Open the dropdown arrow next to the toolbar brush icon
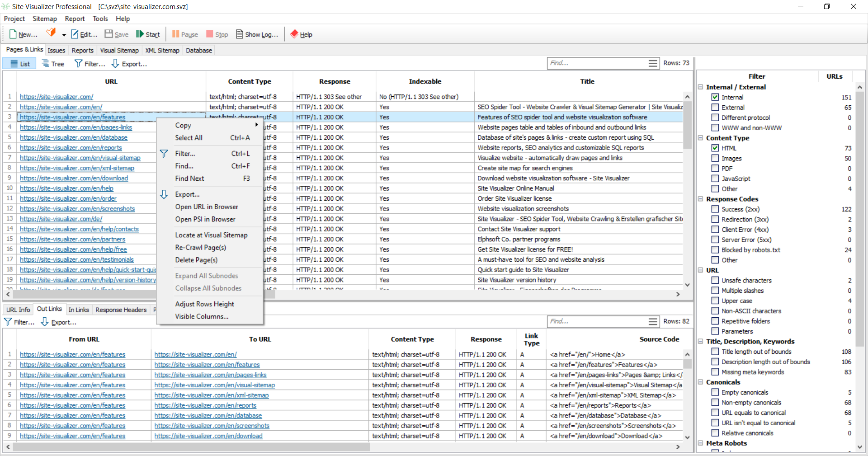This screenshot has height=456, width=868. [64, 35]
